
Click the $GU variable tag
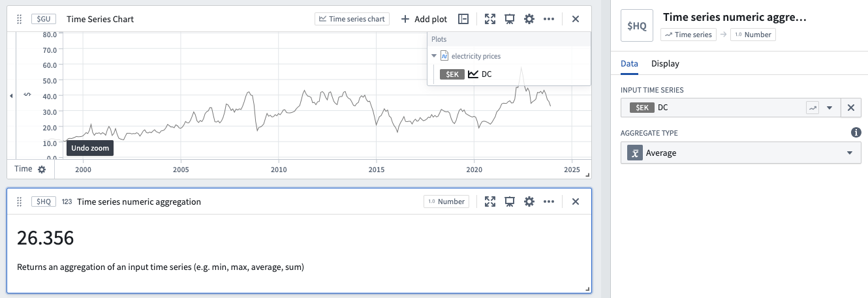43,19
